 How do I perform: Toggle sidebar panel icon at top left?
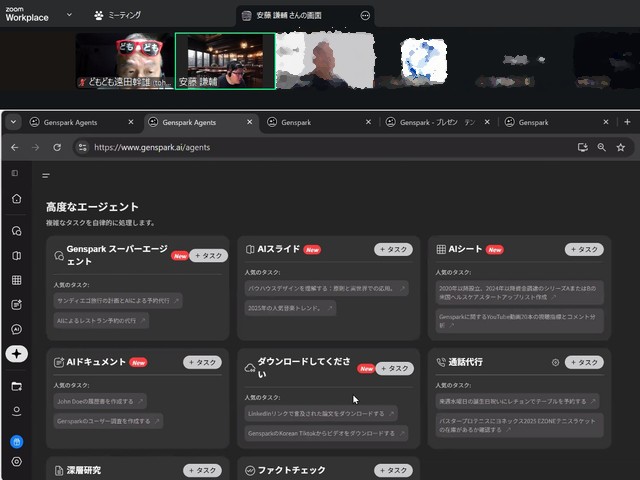click(x=15, y=173)
